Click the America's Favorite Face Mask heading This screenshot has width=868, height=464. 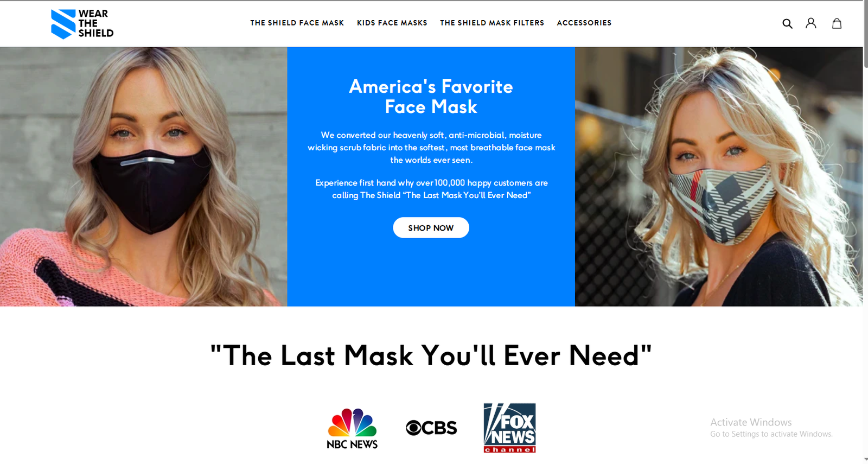tap(431, 97)
